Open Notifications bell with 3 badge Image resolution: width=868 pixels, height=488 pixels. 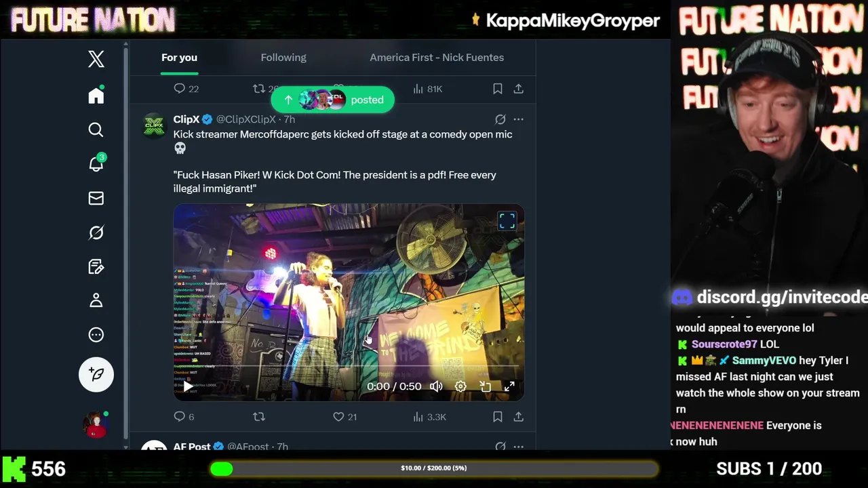click(96, 163)
